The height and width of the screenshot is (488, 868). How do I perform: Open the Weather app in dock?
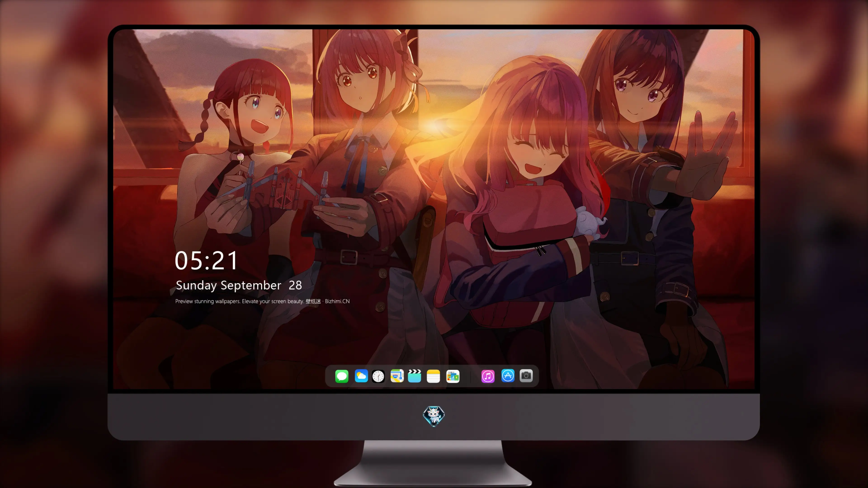pyautogui.click(x=361, y=376)
